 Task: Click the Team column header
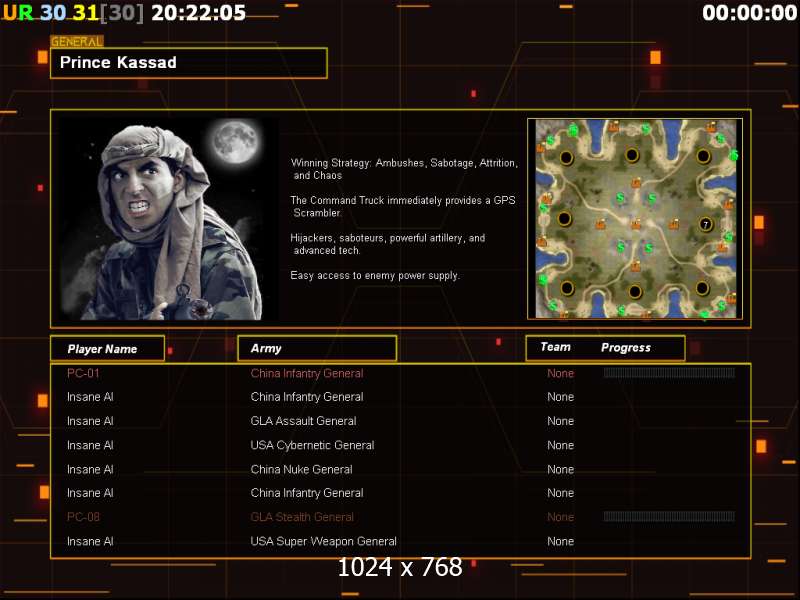coord(556,347)
